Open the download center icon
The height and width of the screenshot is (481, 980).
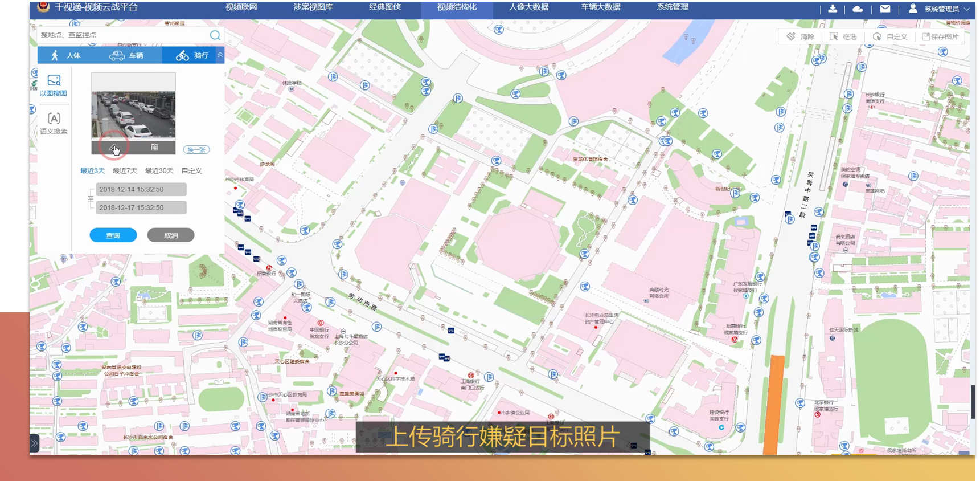tap(833, 9)
